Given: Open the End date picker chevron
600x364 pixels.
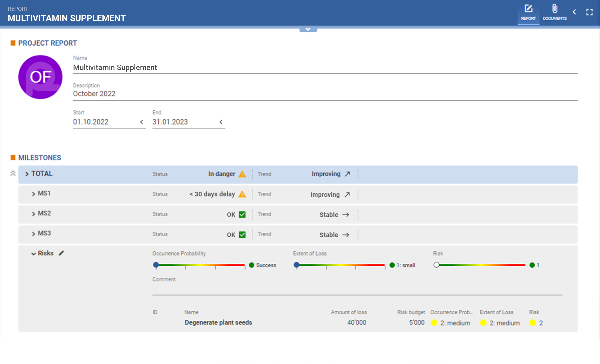Looking at the screenshot, I should coord(221,122).
